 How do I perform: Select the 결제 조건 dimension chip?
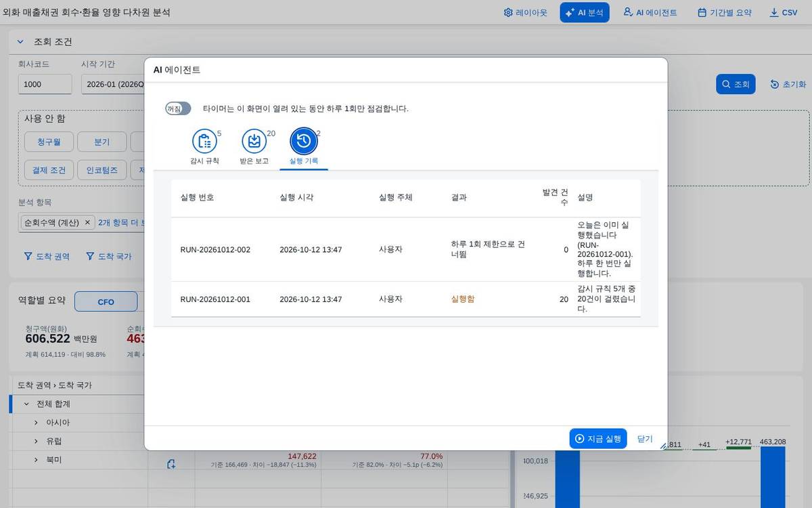[49, 170]
